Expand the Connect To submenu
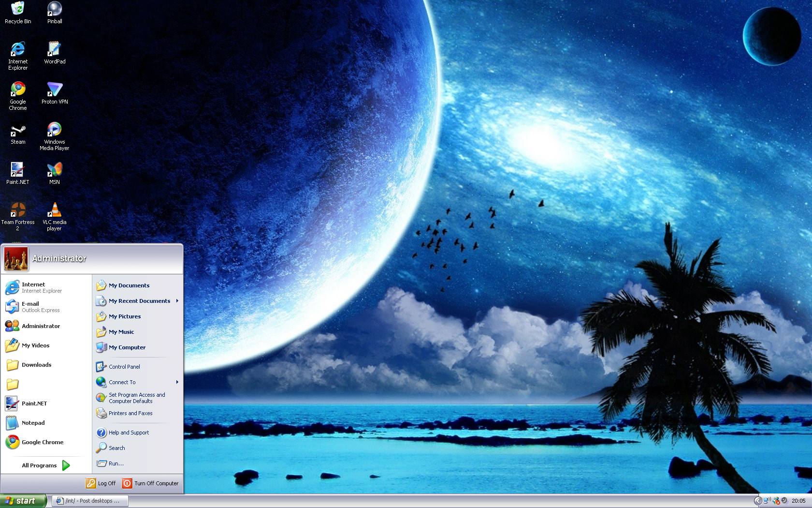The image size is (812, 508). pyautogui.click(x=138, y=382)
